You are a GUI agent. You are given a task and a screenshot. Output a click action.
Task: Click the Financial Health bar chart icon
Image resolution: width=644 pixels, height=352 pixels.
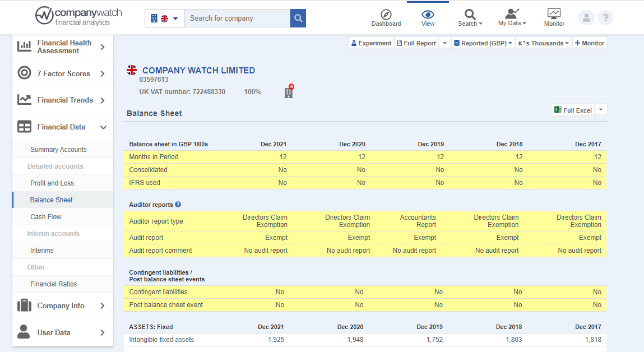coord(24,45)
